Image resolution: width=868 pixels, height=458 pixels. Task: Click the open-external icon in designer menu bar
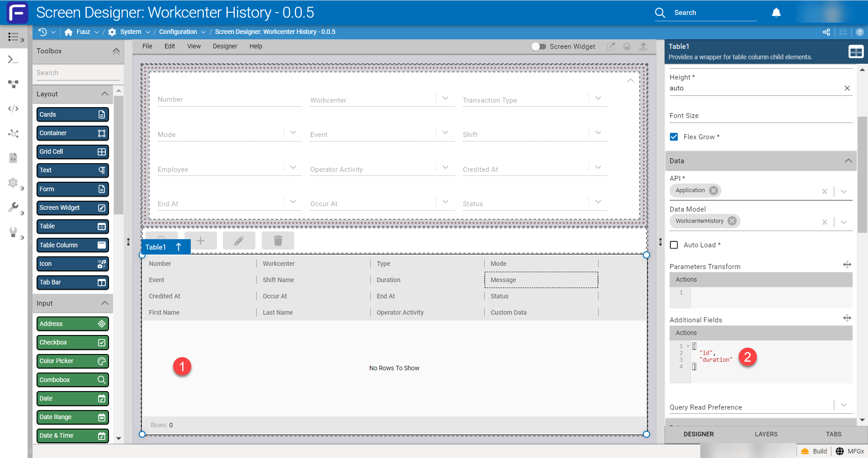(611, 46)
